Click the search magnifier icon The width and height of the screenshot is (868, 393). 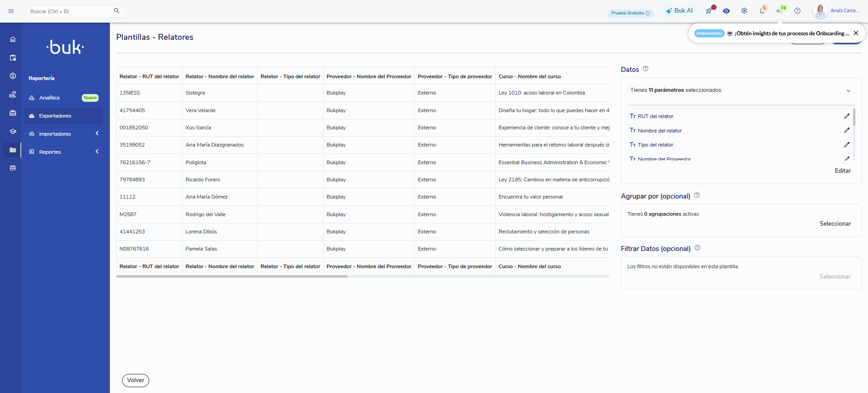click(117, 11)
